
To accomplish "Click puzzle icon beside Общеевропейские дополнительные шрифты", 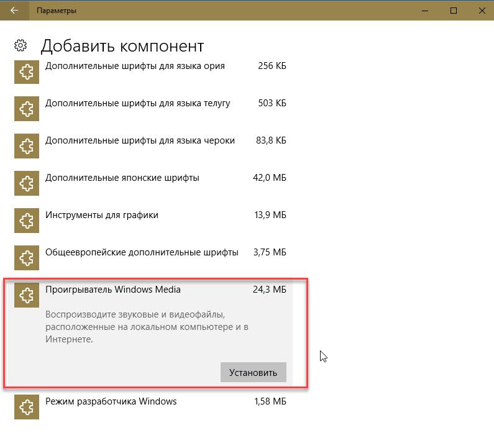I will coord(26,258).
